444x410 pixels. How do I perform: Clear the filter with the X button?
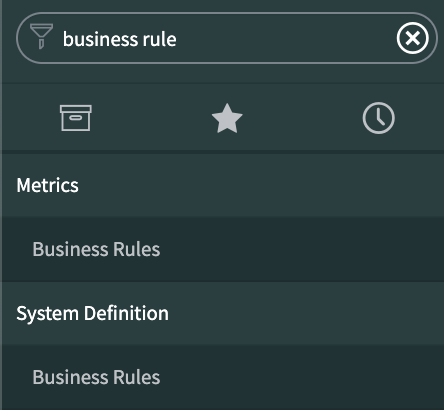point(413,38)
